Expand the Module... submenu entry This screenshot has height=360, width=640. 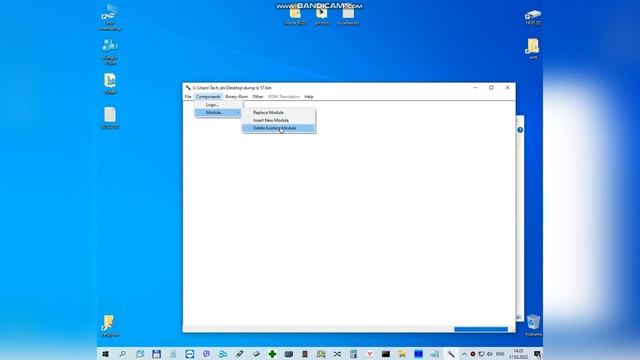[x=218, y=112]
